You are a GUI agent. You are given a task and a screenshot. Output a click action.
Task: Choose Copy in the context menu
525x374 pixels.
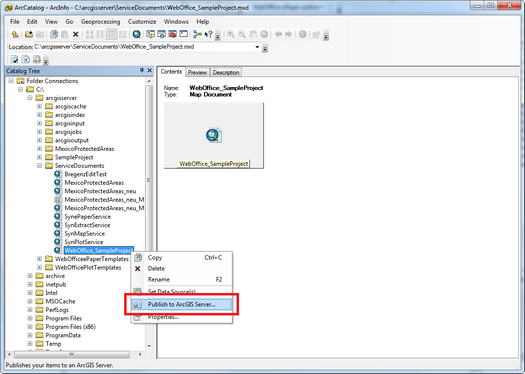181,257
